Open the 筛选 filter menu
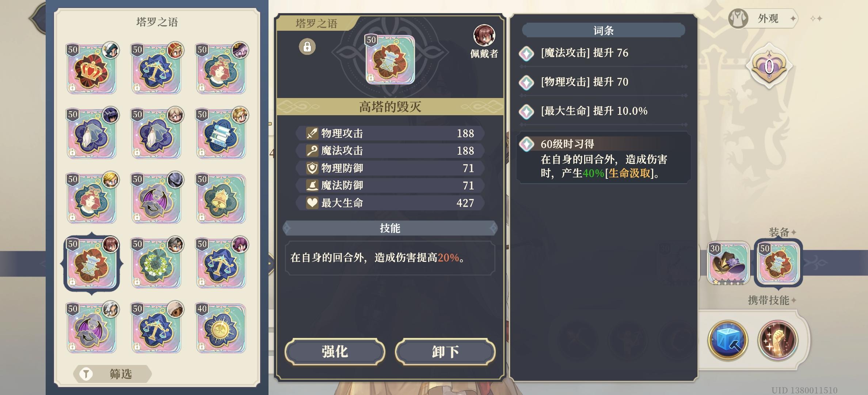Image resolution: width=868 pixels, height=395 pixels. [x=112, y=374]
